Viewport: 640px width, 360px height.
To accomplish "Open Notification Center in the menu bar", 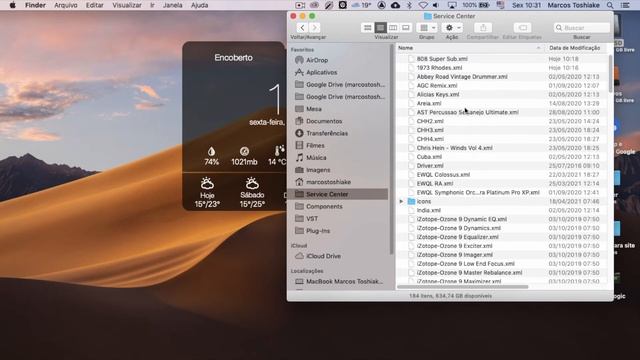I will tap(625, 5).
